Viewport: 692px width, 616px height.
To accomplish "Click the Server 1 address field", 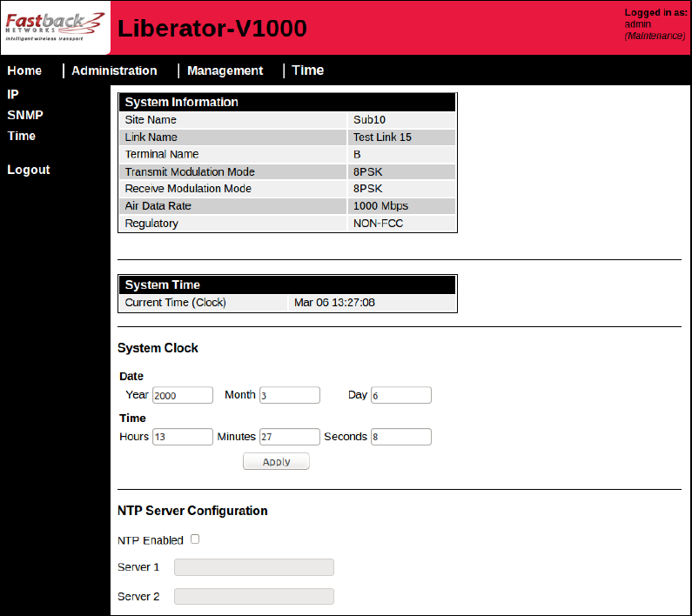I will pyautogui.click(x=254, y=567).
